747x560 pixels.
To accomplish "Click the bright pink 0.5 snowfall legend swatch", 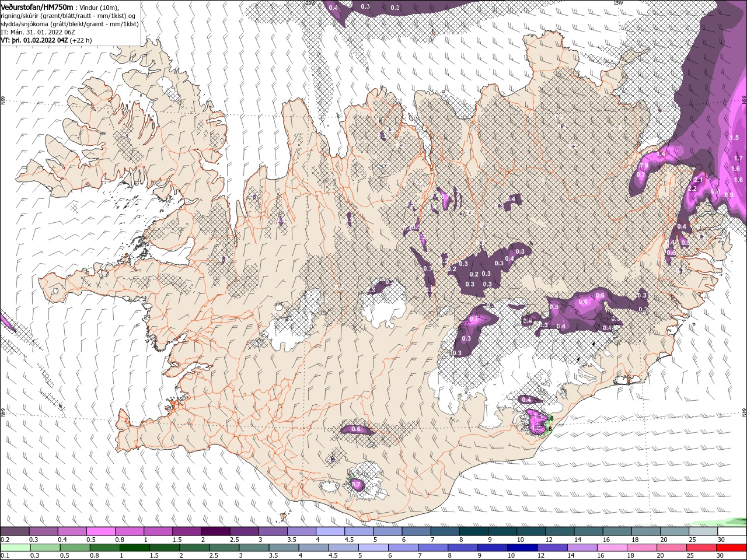I will point(100,531).
